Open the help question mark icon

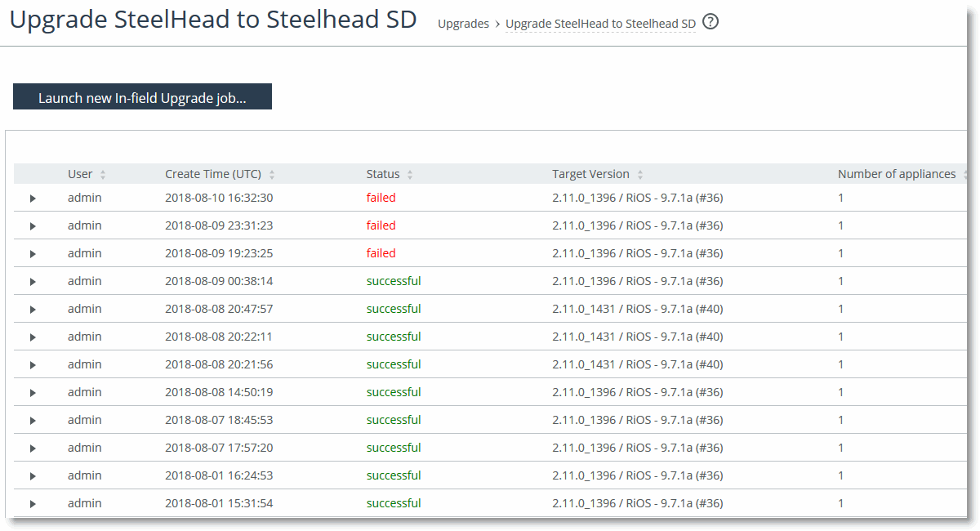click(710, 22)
